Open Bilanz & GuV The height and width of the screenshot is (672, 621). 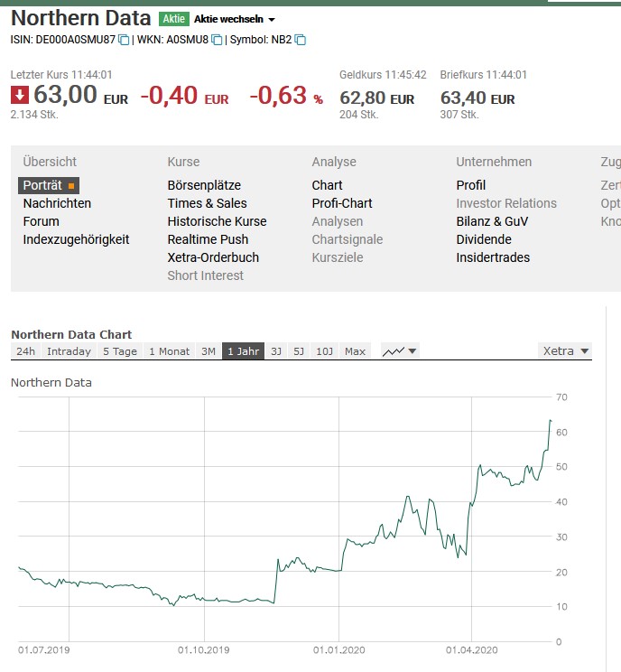(x=492, y=221)
